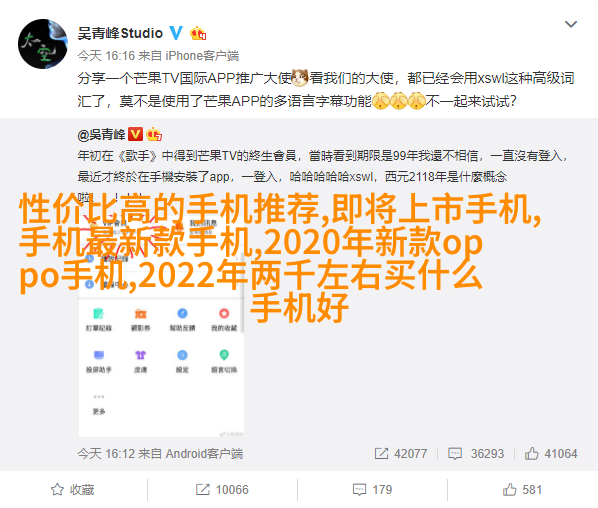The height and width of the screenshot is (508, 598).
Task: Open the embedded app screenshot image
Action: click(x=161, y=315)
